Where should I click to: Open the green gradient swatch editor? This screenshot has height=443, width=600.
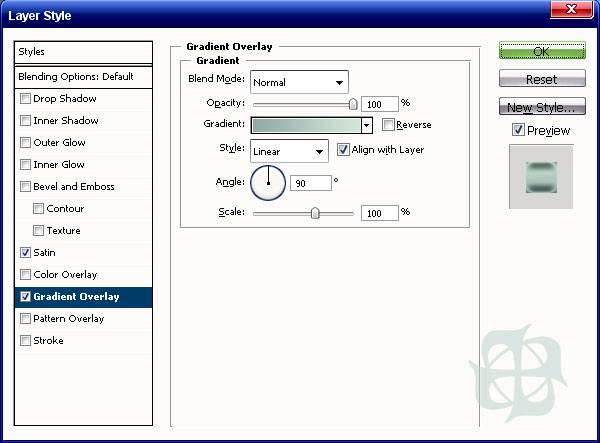307,125
